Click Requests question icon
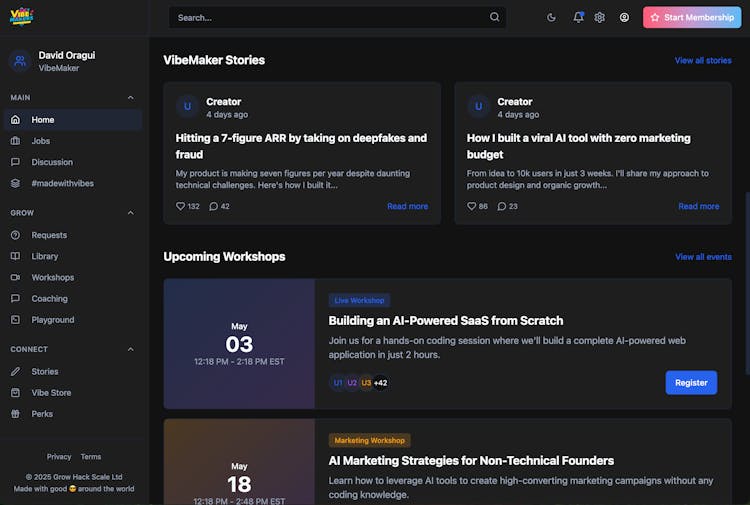This screenshot has width=750, height=505. pos(15,235)
